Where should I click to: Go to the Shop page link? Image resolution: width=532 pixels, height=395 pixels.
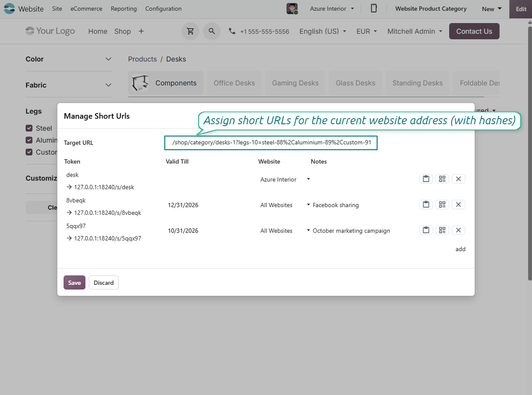(122, 31)
